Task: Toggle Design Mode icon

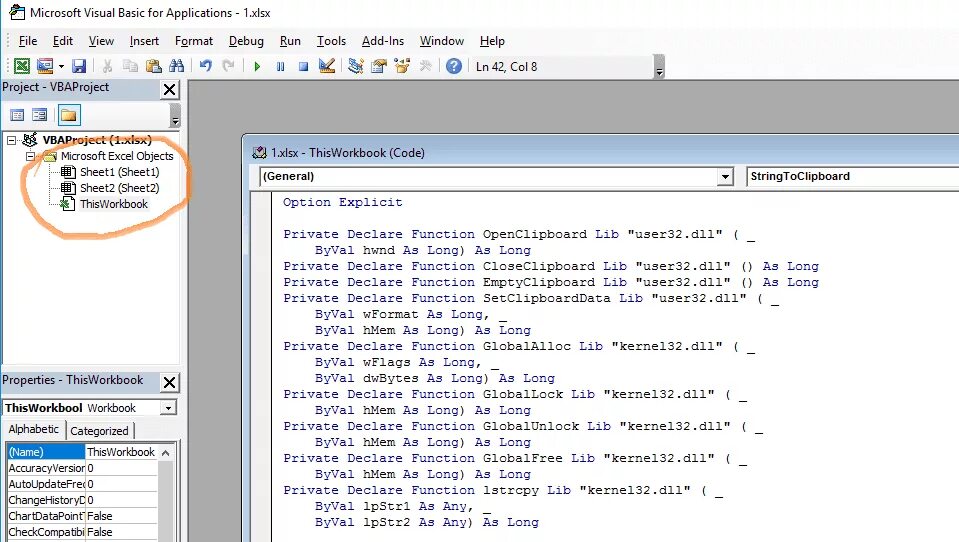Action: pos(327,66)
